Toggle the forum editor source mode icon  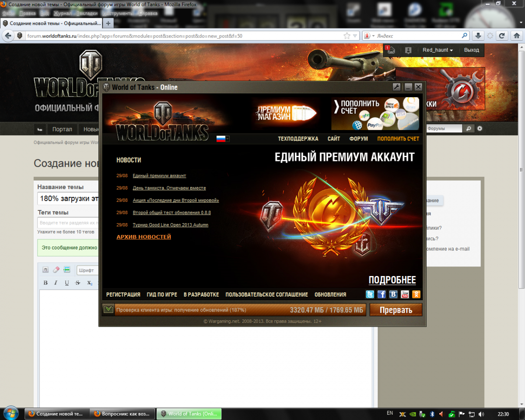pos(45,270)
